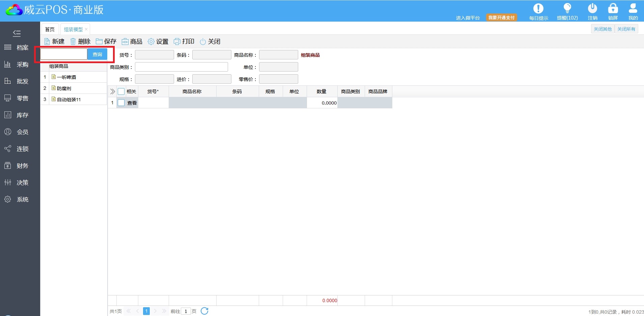644x316 pixels.
Task: Select 自动组装11 in the product list
Action: [x=69, y=100]
